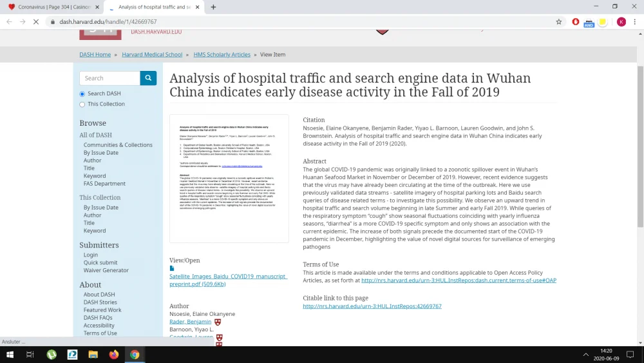Image resolution: width=644 pixels, height=363 pixels.
Task: Click Chrome icon in the taskbar
Action: pyautogui.click(x=135, y=355)
